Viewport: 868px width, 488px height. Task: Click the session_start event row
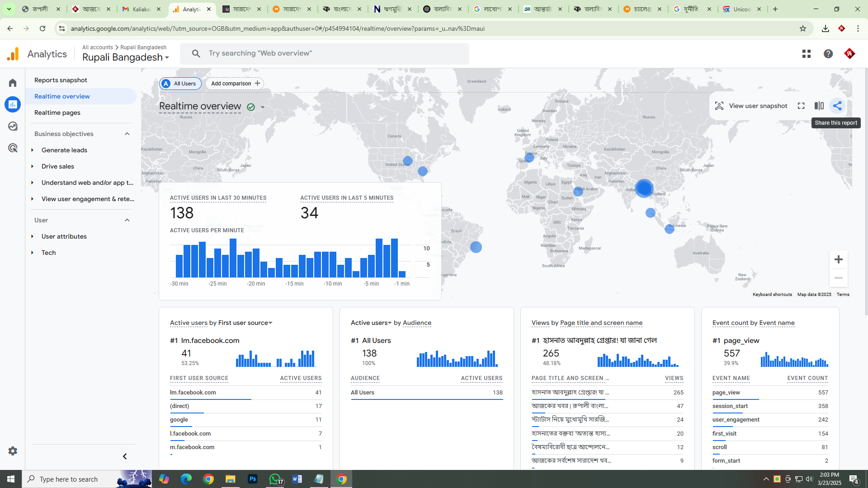[x=770, y=406]
